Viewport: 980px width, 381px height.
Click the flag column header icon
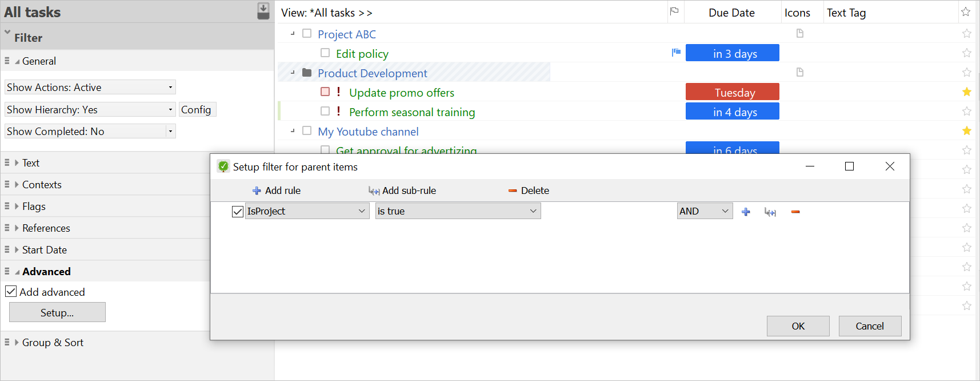pos(674,11)
